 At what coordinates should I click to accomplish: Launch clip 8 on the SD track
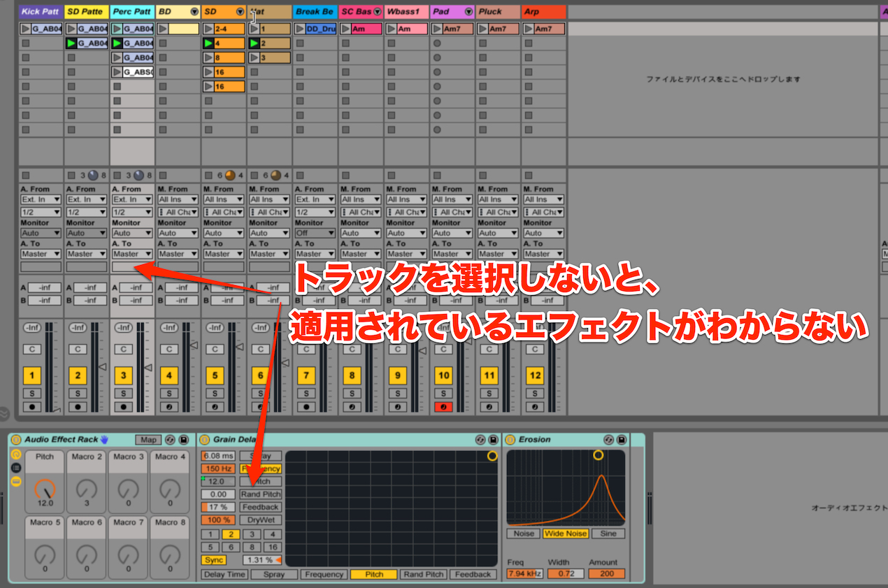click(208, 57)
